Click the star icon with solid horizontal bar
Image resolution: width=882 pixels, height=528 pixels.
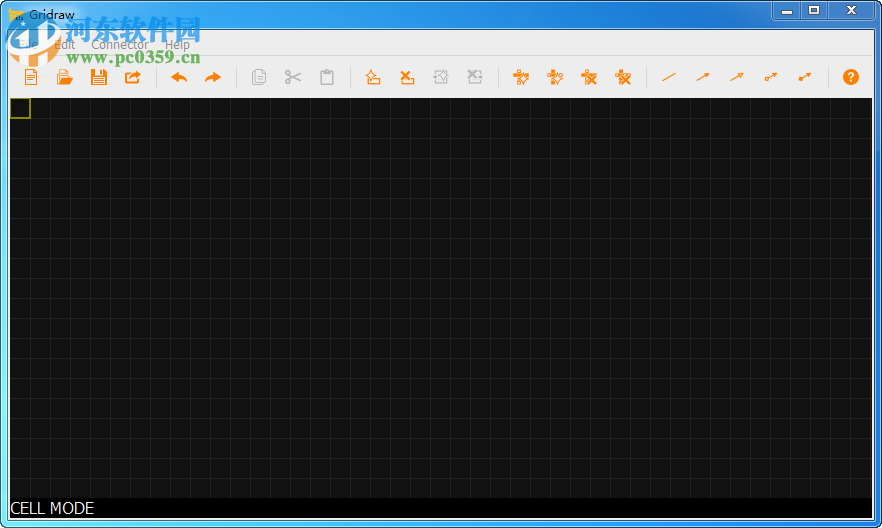click(x=521, y=77)
